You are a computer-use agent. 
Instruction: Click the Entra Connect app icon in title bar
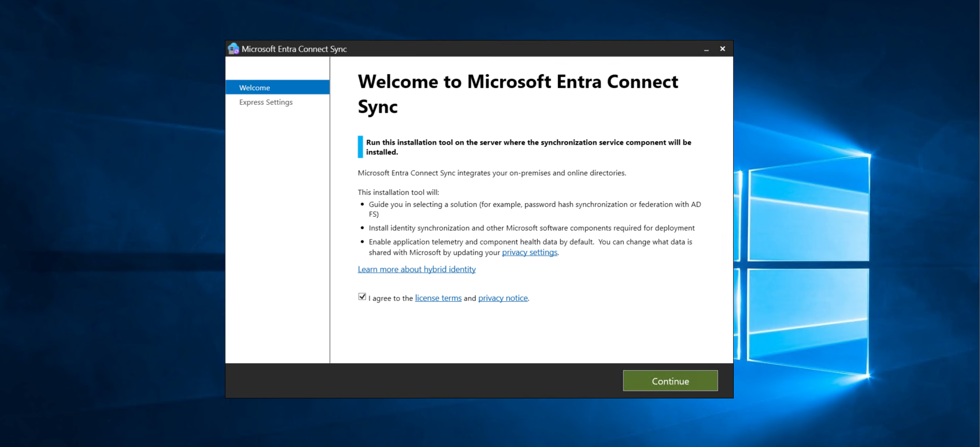point(234,49)
